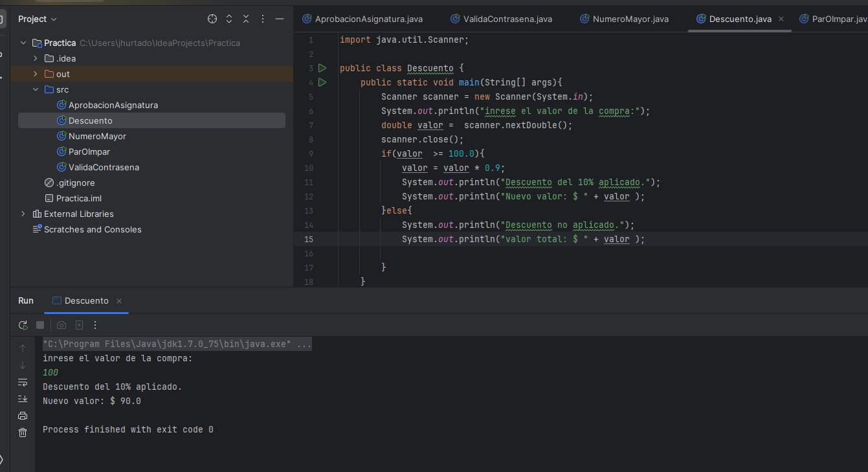The image size is (868, 472).
Task: Hide the Project panel with minus icon
Action: coord(280,19)
